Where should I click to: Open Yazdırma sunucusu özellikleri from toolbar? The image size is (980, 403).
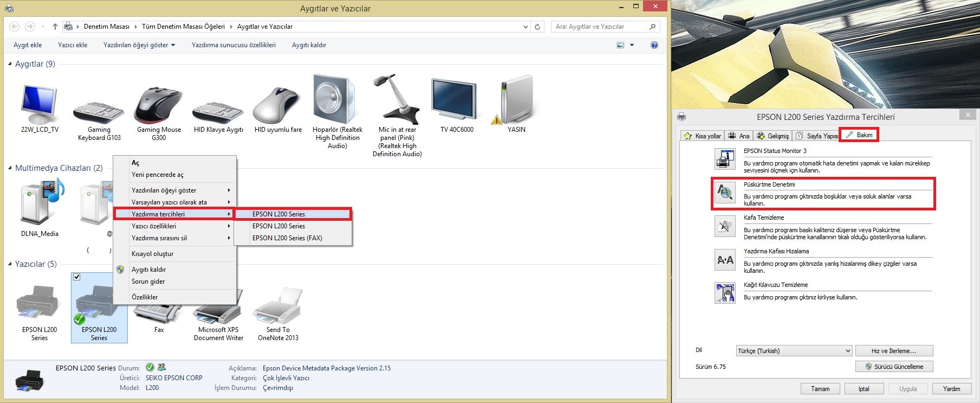(233, 45)
